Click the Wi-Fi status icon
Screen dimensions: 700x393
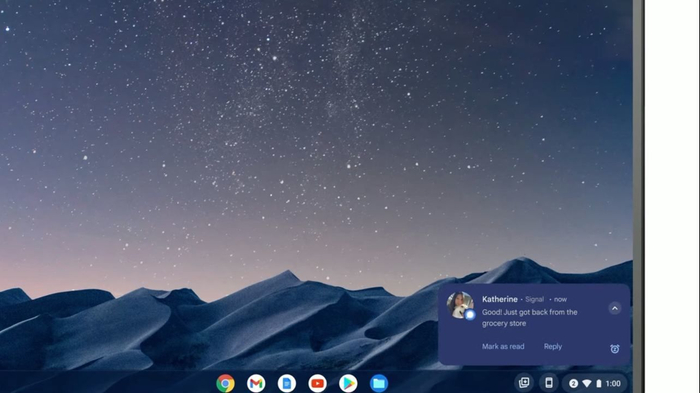(x=587, y=384)
